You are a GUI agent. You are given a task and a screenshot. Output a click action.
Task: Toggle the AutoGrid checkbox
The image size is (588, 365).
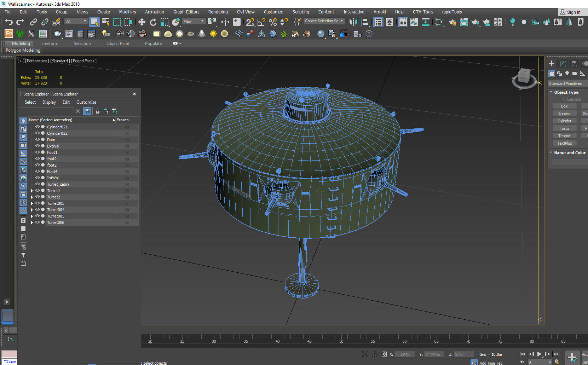click(x=564, y=99)
